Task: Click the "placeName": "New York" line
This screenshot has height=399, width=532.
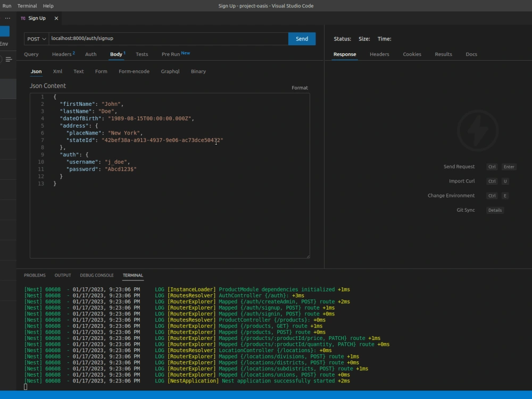Action: click(104, 133)
